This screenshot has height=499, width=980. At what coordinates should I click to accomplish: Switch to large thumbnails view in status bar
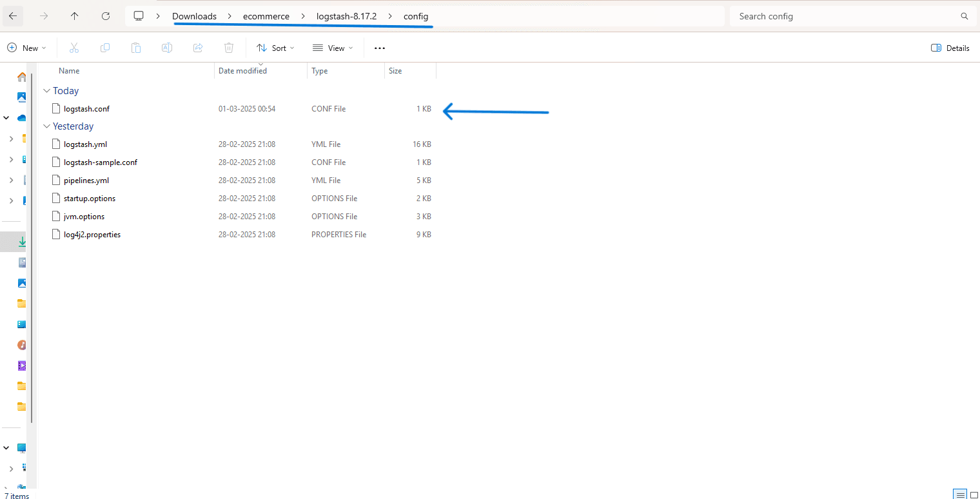(x=974, y=494)
